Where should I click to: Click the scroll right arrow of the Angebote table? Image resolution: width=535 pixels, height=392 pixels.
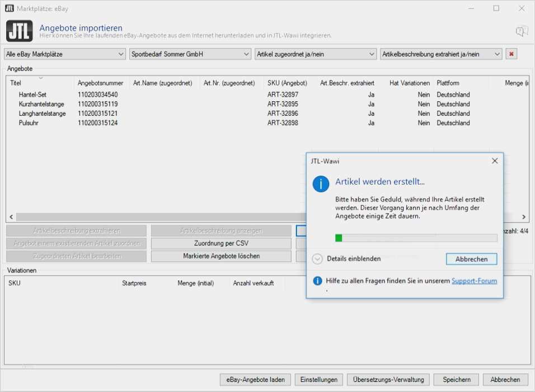[524, 217]
